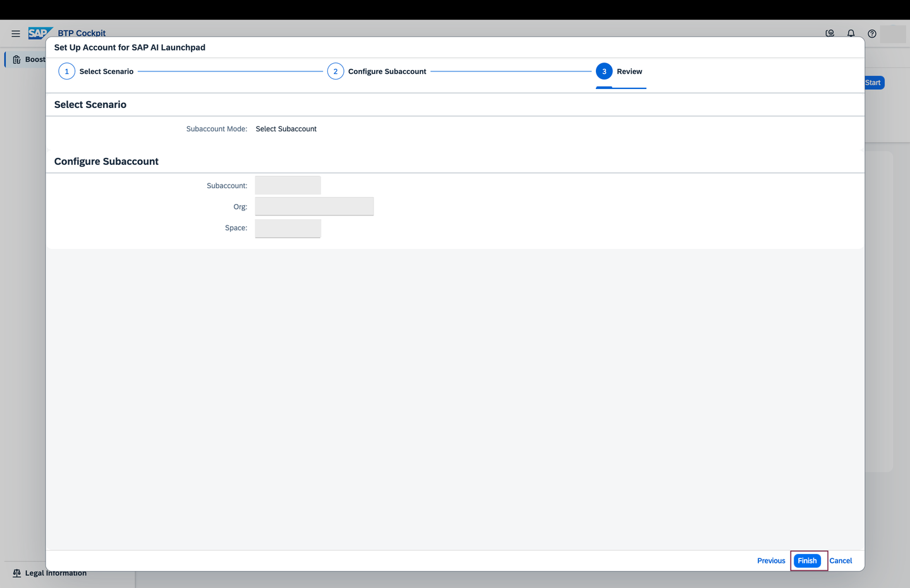Open the feedback chat icon in header

[830, 33]
